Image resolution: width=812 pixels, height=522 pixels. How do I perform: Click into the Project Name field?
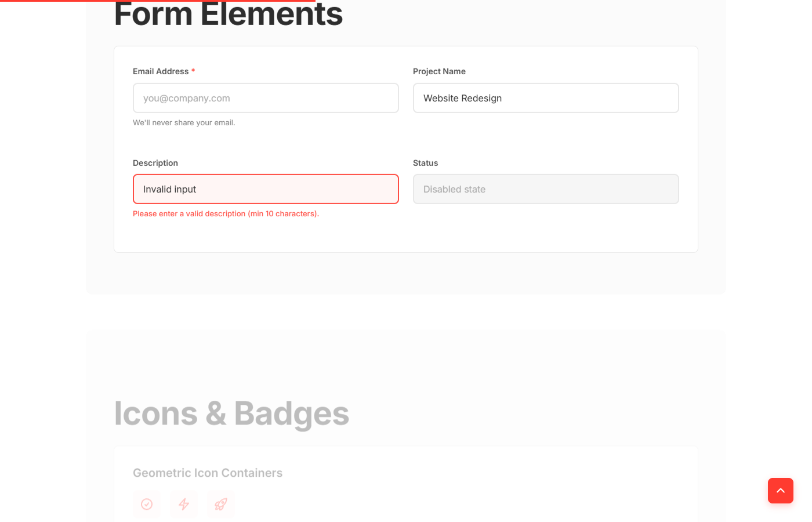tap(545, 98)
